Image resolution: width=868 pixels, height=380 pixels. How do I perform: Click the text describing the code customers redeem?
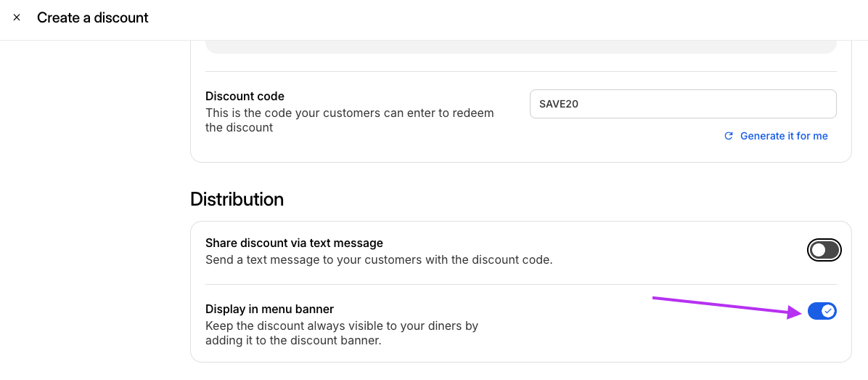pyautogui.click(x=349, y=120)
